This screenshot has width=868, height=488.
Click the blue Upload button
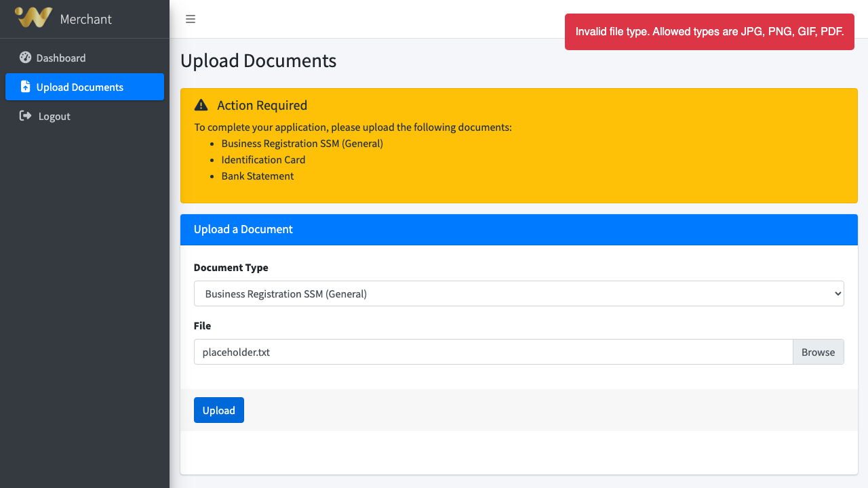[218, 410]
